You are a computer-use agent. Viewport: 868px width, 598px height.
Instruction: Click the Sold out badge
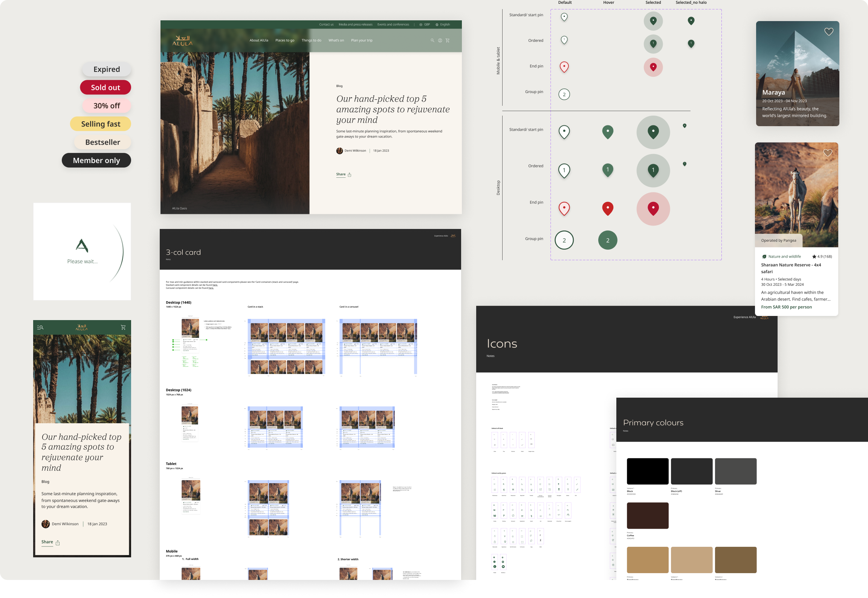(105, 87)
